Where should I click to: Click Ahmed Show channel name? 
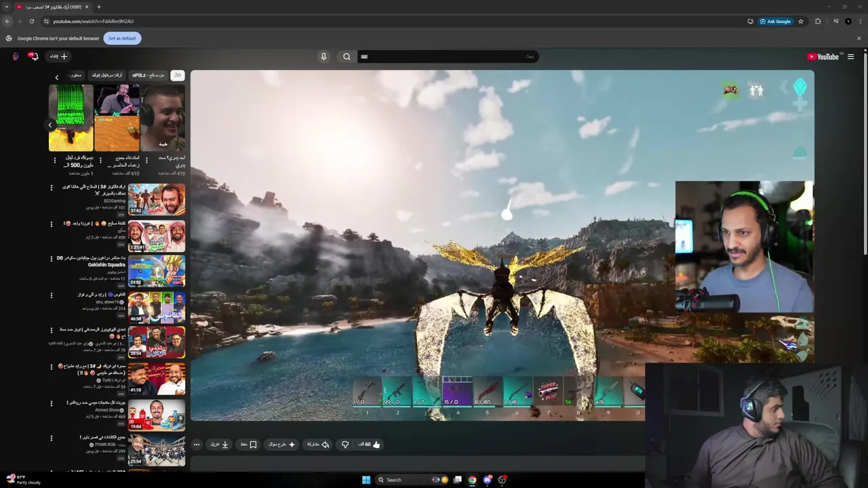107,410
